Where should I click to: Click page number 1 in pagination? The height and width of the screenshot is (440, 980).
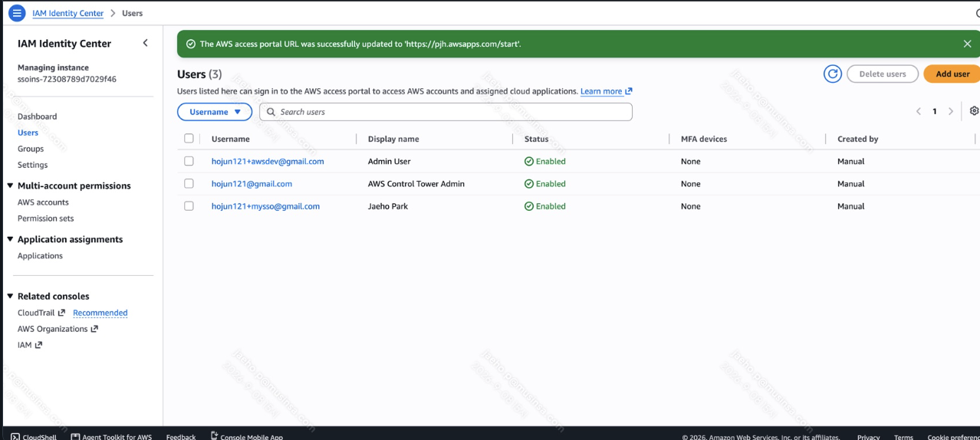tap(935, 111)
